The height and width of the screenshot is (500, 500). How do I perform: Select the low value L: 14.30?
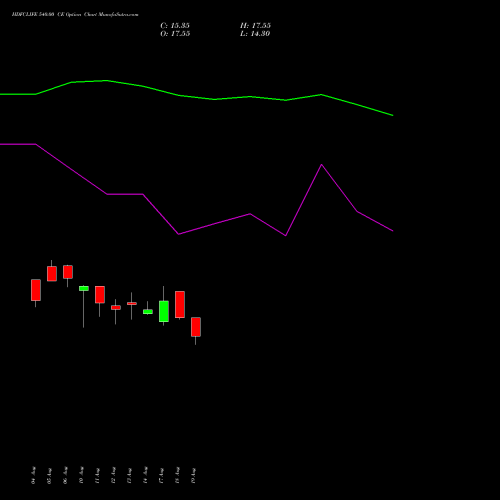pos(255,34)
